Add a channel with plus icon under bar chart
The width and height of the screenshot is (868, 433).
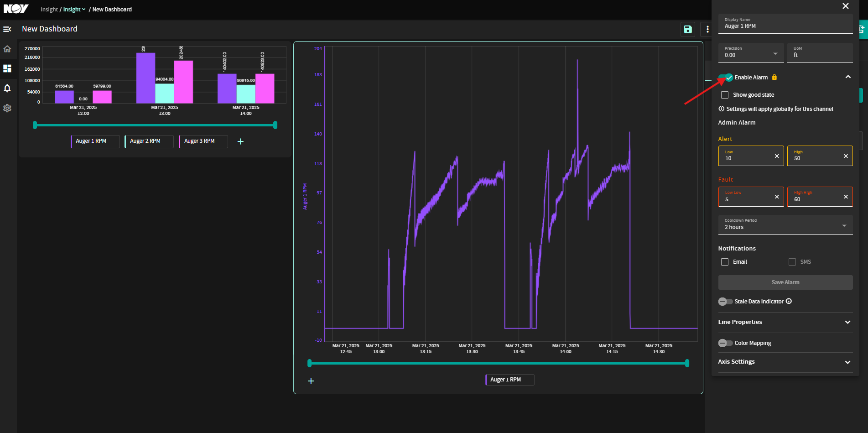(240, 141)
